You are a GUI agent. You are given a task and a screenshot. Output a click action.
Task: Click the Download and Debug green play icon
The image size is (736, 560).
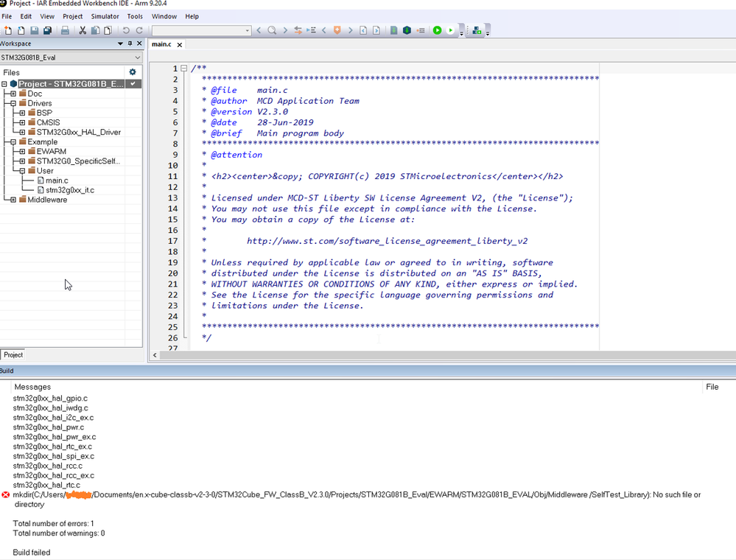pyautogui.click(x=437, y=30)
